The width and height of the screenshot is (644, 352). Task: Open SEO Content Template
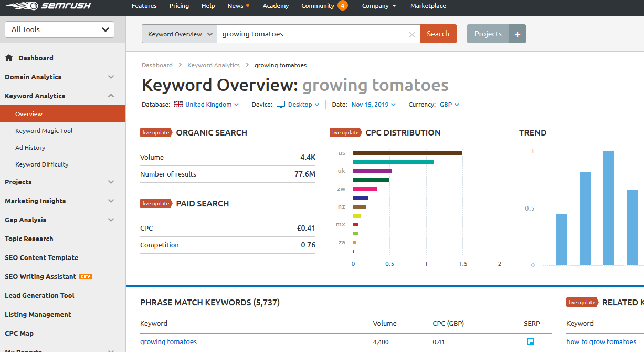point(41,257)
